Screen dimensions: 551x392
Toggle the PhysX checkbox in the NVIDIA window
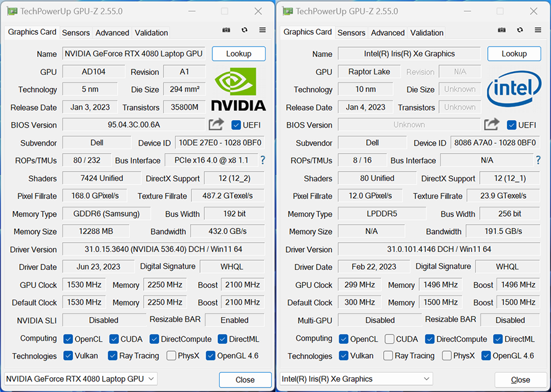tap(171, 356)
